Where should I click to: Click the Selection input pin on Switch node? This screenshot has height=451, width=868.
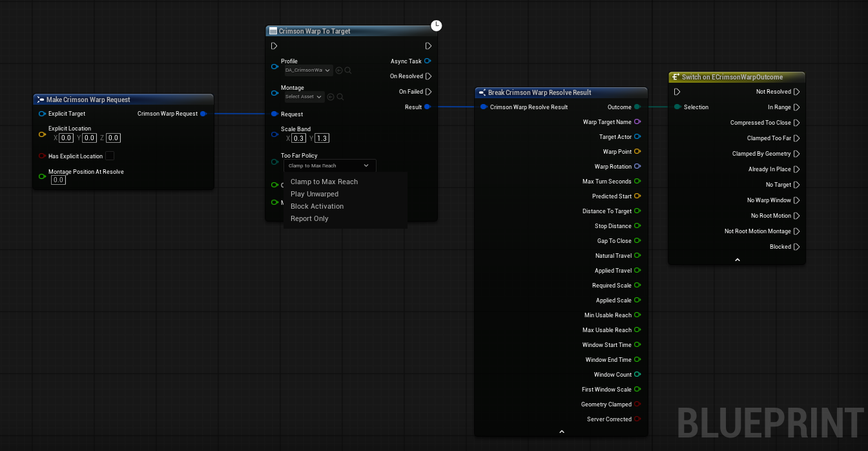point(677,107)
